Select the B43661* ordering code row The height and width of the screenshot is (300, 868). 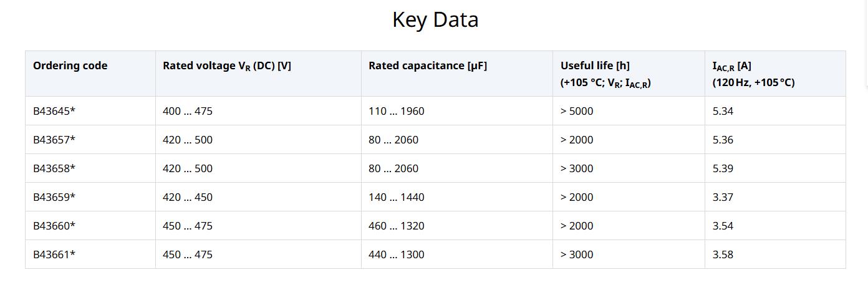pyautogui.click(x=435, y=254)
